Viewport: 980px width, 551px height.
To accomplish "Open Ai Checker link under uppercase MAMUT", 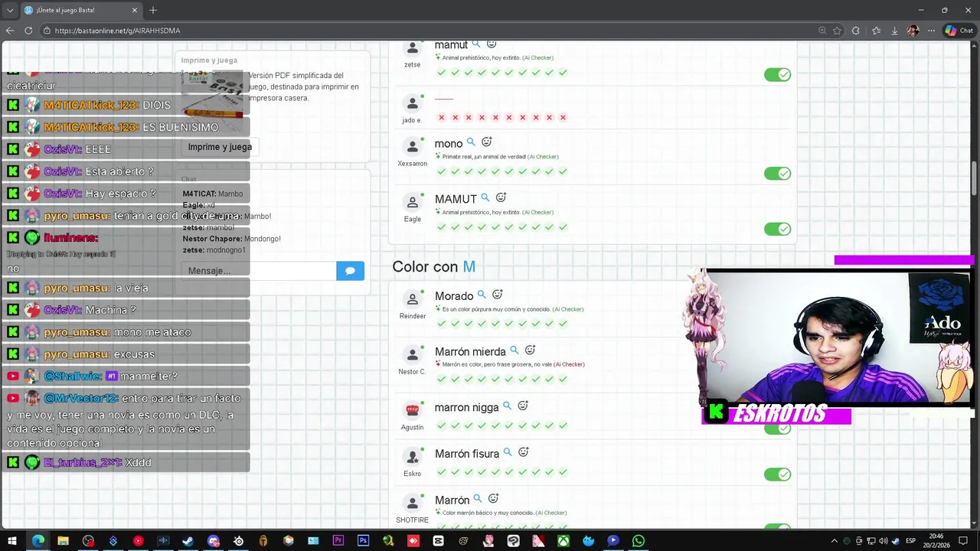I will 537,213.
